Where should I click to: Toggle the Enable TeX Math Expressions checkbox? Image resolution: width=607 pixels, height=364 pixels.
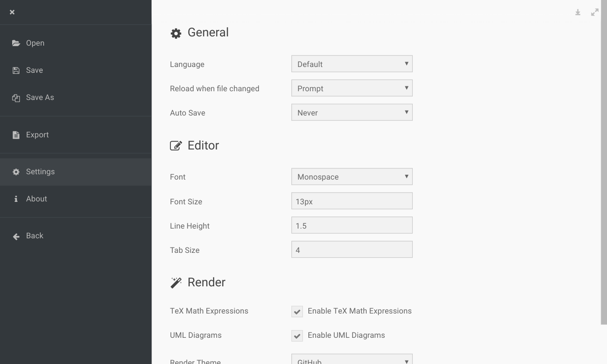coord(297,312)
